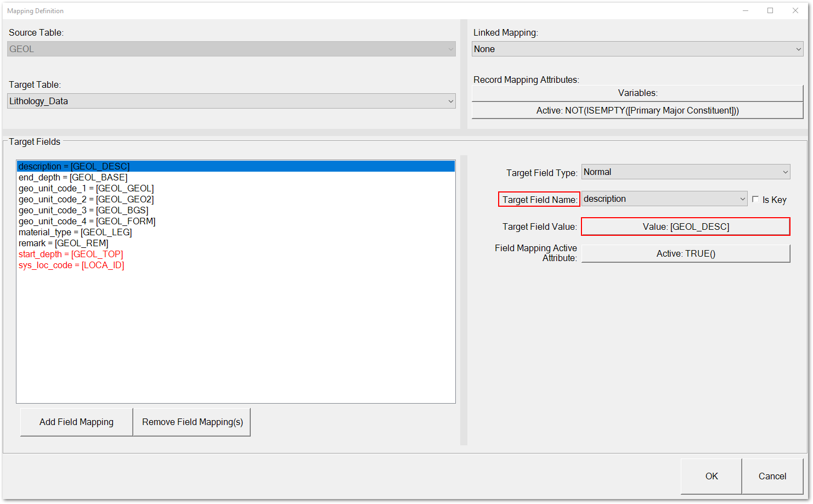Open the Target Table Lithology_Data dropdown

231,101
